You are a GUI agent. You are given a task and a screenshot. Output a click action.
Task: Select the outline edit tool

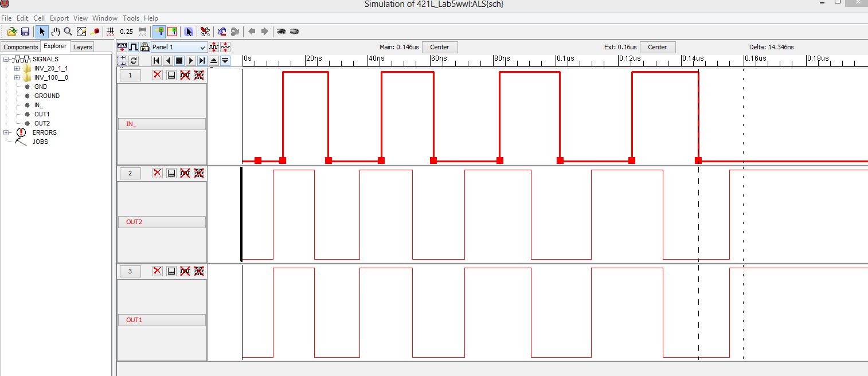click(x=81, y=32)
